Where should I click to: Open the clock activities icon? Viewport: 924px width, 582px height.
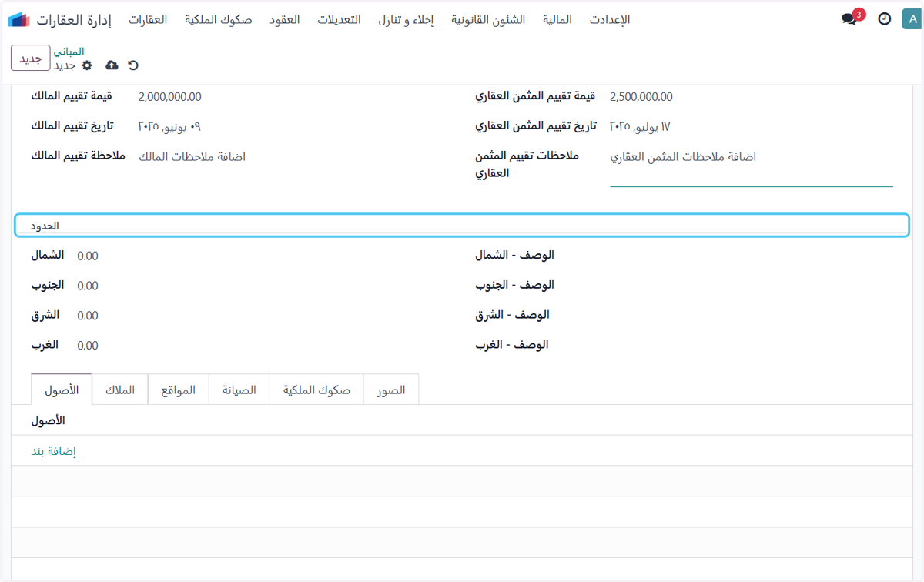click(x=885, y=19)
